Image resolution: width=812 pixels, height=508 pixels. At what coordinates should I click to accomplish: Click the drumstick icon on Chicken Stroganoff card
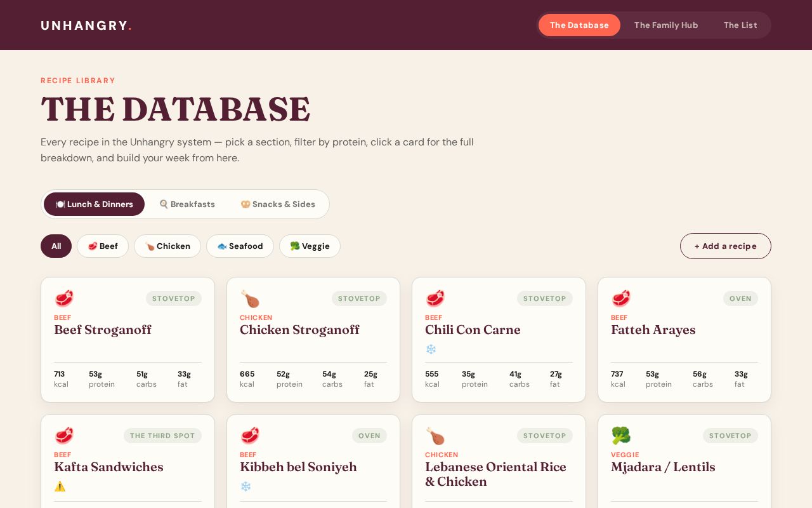coord(250,298)
